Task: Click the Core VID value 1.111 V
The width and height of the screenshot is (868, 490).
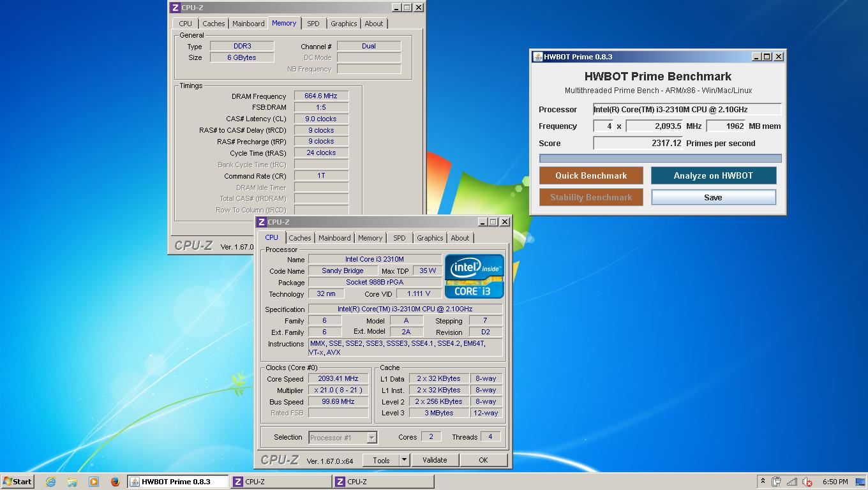Action: coord(419,293)
